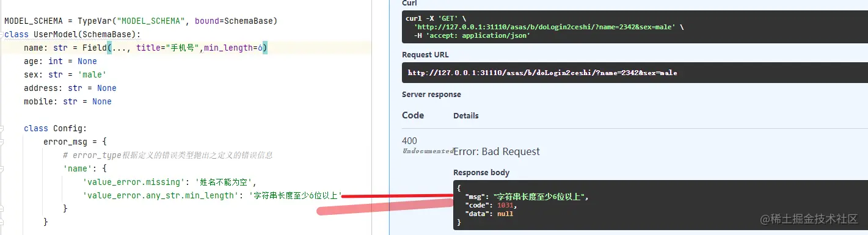Click the '姓名不能为空' string value
The width and height of the screenshot is (868, 235).
[x=224, y=182]
